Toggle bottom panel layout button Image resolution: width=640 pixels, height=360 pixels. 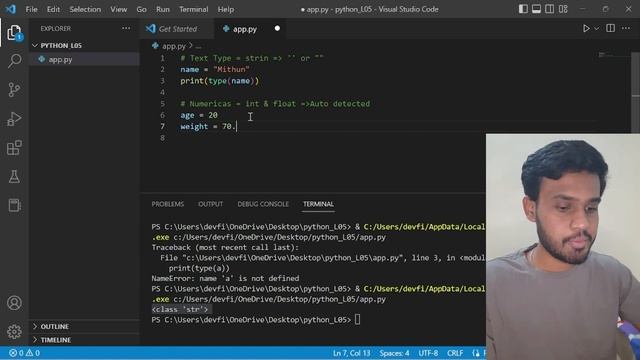(536, 9)
